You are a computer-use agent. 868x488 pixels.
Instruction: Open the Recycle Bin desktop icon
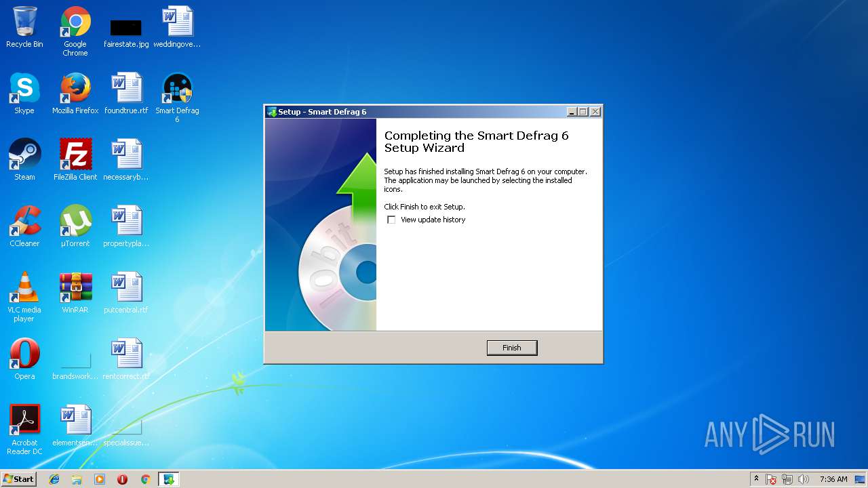coord(24,27)
